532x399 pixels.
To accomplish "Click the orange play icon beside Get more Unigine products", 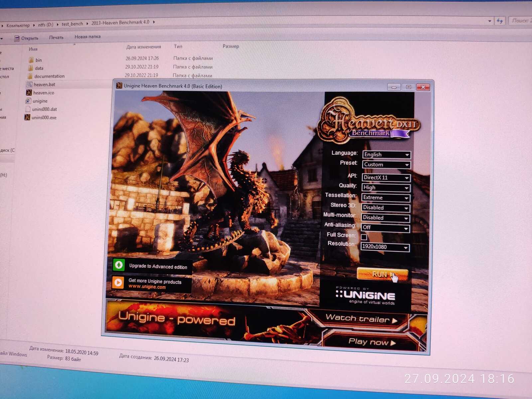I will pyautogui.click(x=118, y=282).
